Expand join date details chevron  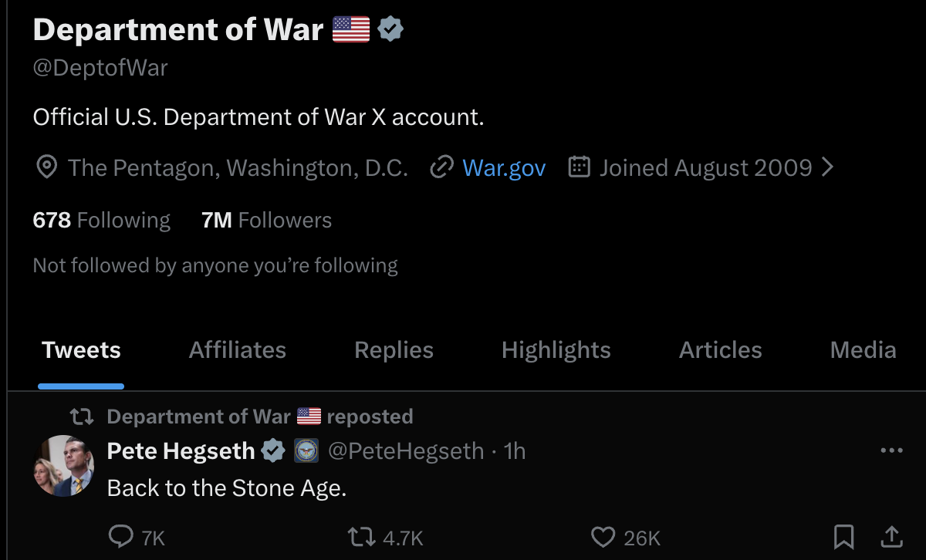[x=828, y=167]
